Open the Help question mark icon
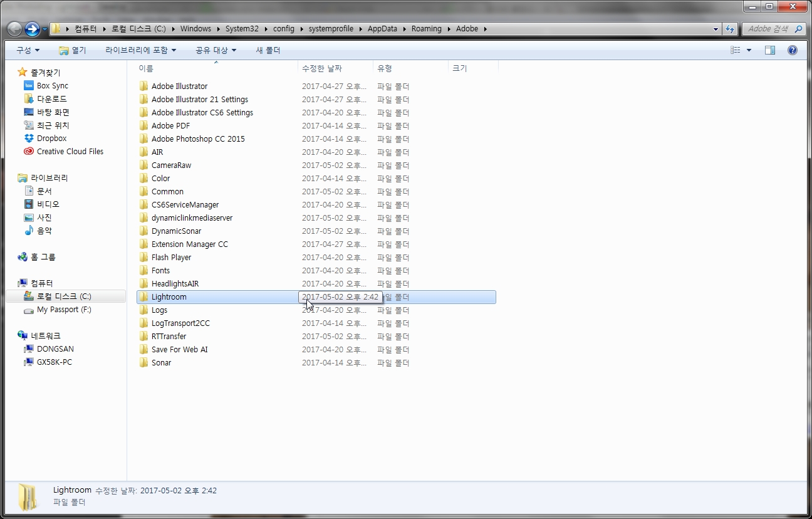The image size is (812, 519). pyautogui.click(x=793, y=50)
